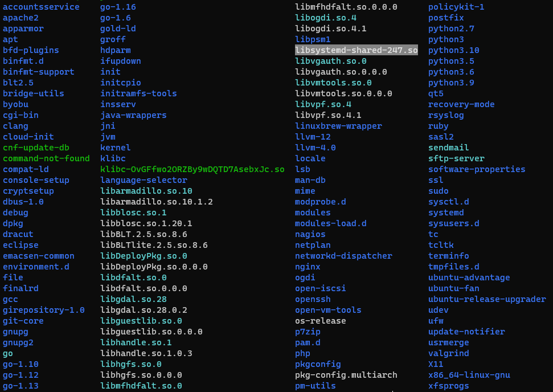Viewport: 553px width, 392px height.
Task: Click the girepository-1.0 entry
Action: (x=44, y=310)
